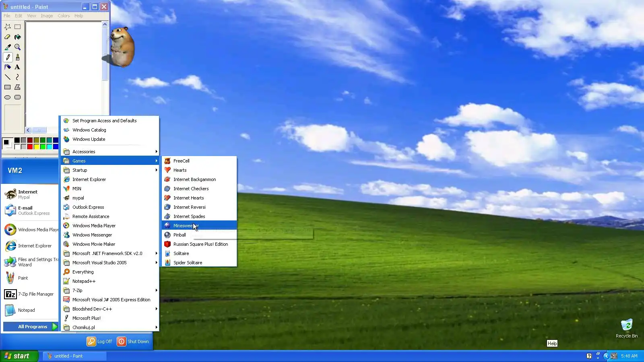Expand the Startup submenu

click(x=110, y=170)
